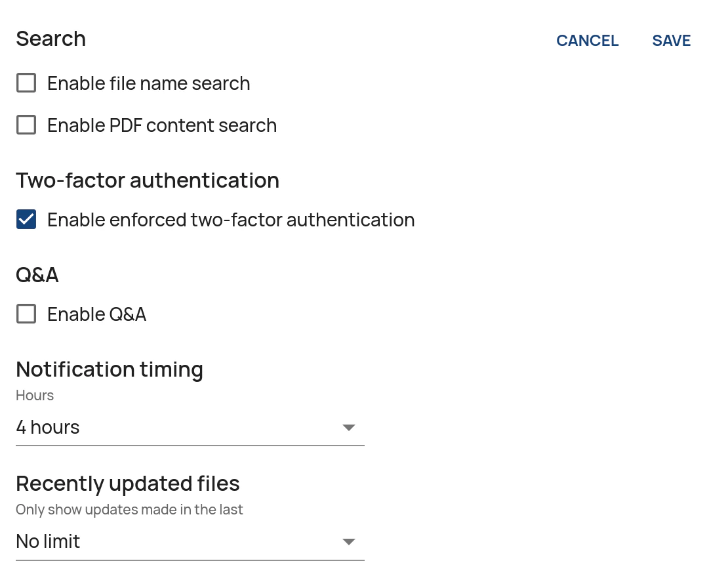This screenshot has width=728, height=584.
Task: Click the 4 hours selection field
Action: point(131,427)
